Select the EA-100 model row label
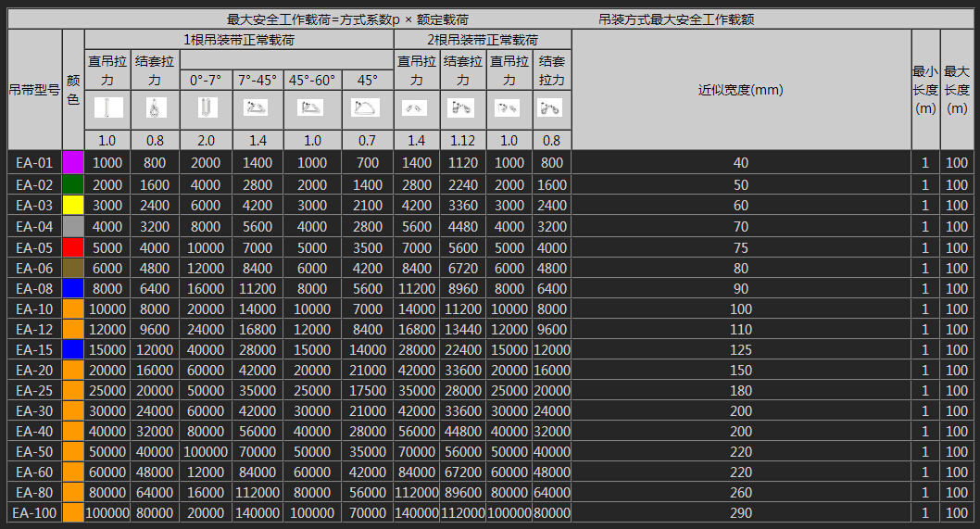 [34, 512]
